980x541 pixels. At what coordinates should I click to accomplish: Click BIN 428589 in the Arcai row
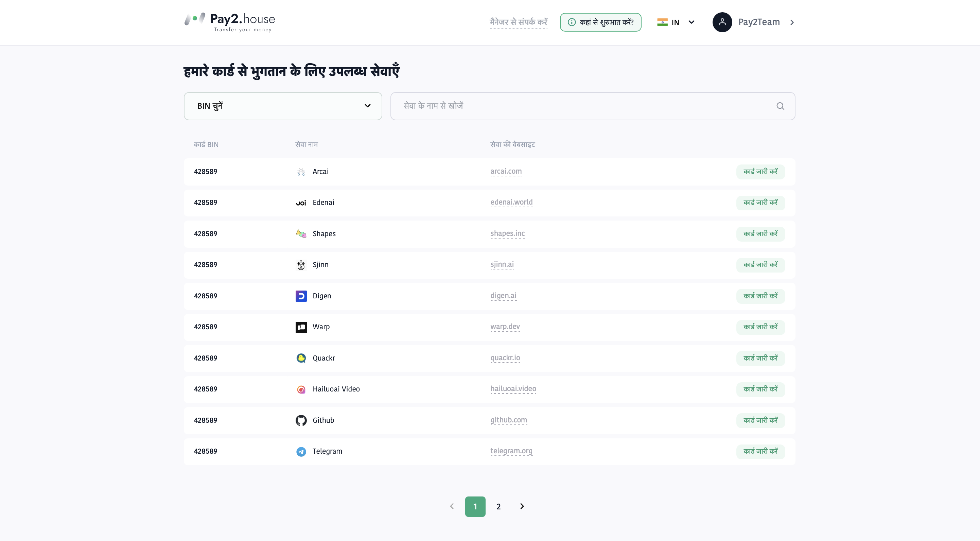point(206,172)
